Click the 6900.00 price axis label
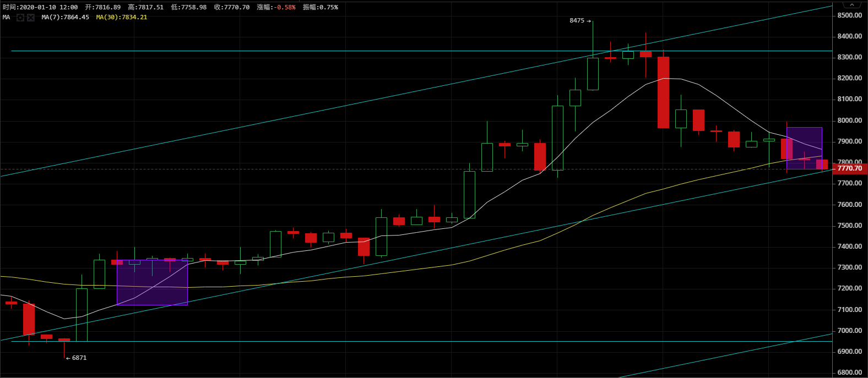Viewport: 868px width, 378px height. [850, 352]
